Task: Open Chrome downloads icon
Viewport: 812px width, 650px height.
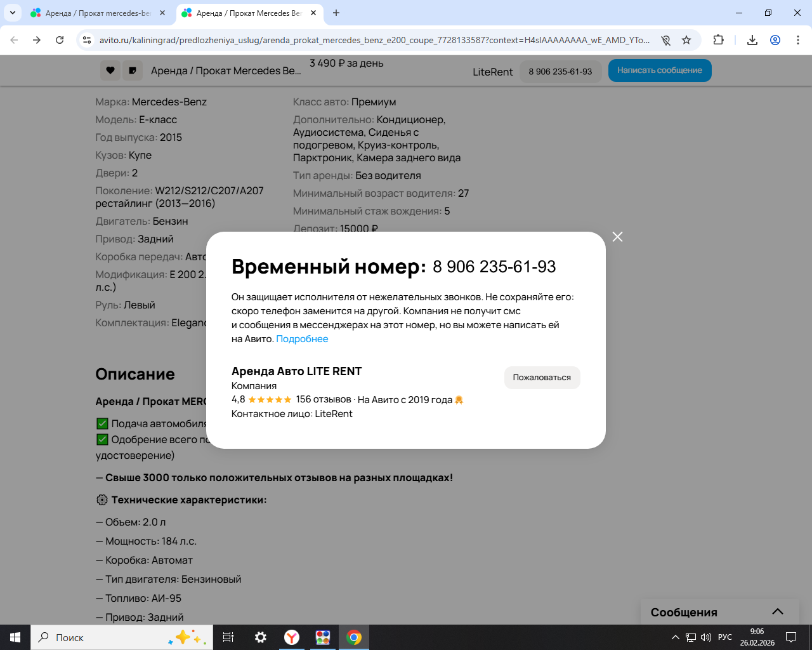Action: tap(752, 40)
